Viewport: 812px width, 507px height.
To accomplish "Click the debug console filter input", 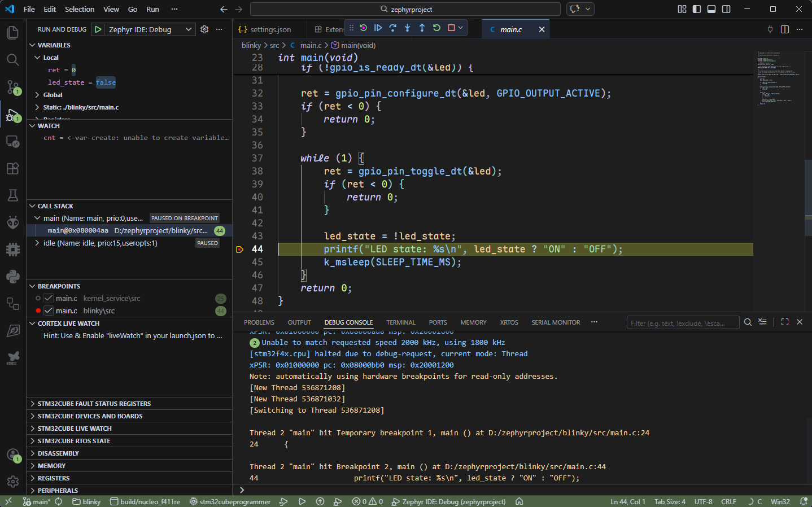I will click(x=683, y=323).
